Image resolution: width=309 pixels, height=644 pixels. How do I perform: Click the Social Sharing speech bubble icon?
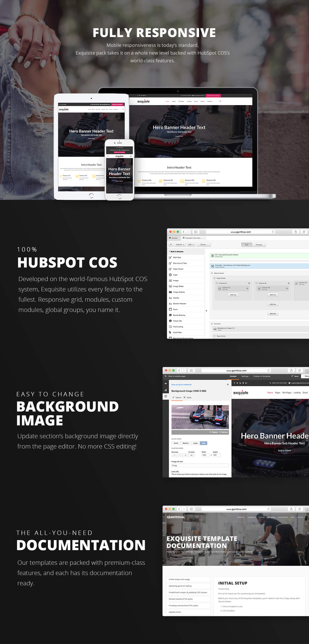pos(170,315)
